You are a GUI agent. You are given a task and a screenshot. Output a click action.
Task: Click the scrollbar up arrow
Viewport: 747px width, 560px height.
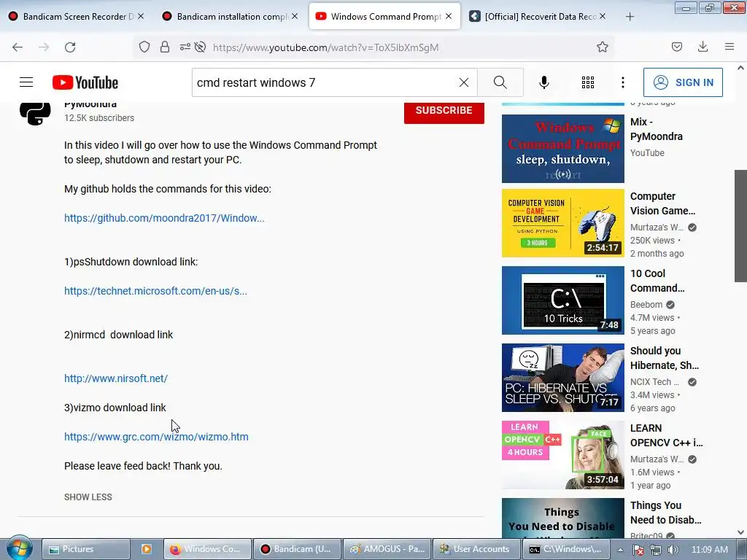740,68
